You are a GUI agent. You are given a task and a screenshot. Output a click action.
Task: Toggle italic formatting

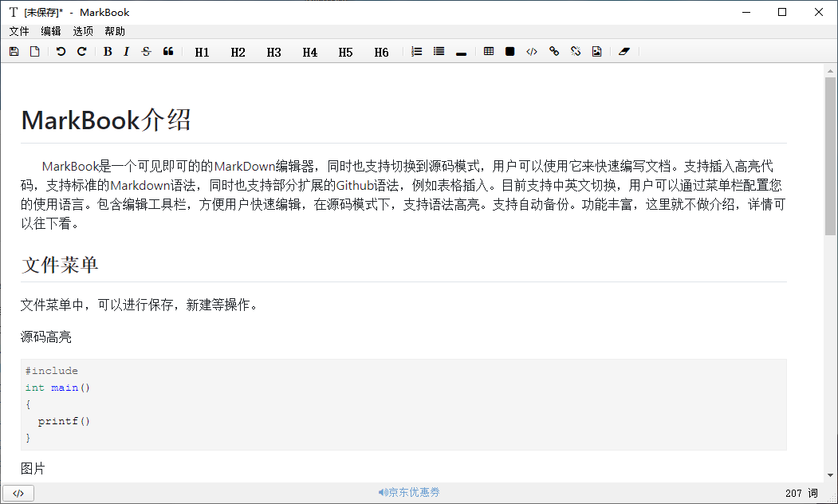pos(126,52)
